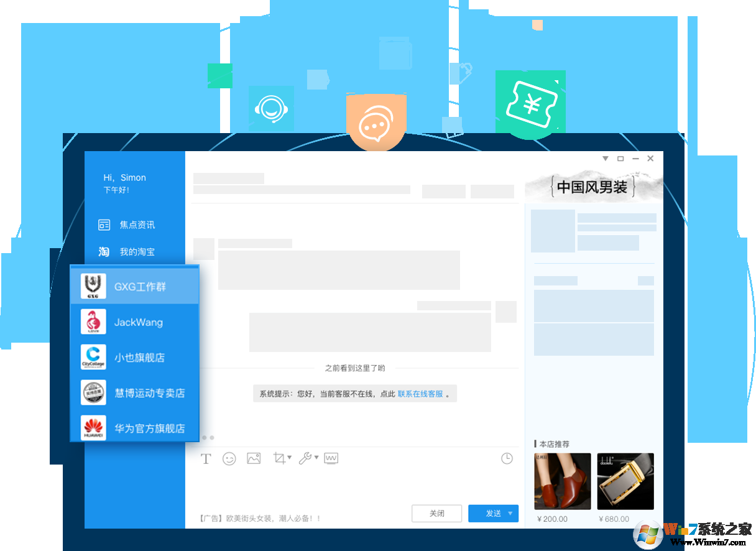Open the ¥680.00 belt product thumbnail
This screenshot has height=551, width=756.
[x=625, y=480]
